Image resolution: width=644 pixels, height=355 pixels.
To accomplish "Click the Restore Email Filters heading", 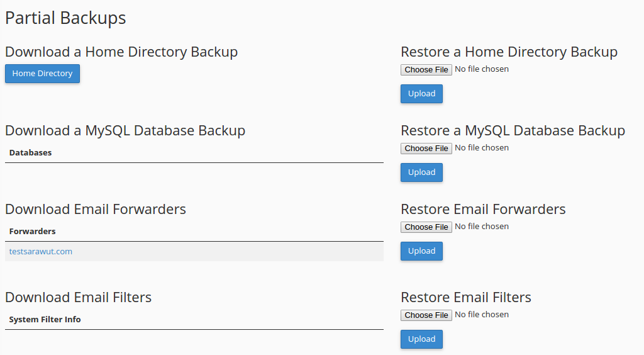I will tap(466, 297).
